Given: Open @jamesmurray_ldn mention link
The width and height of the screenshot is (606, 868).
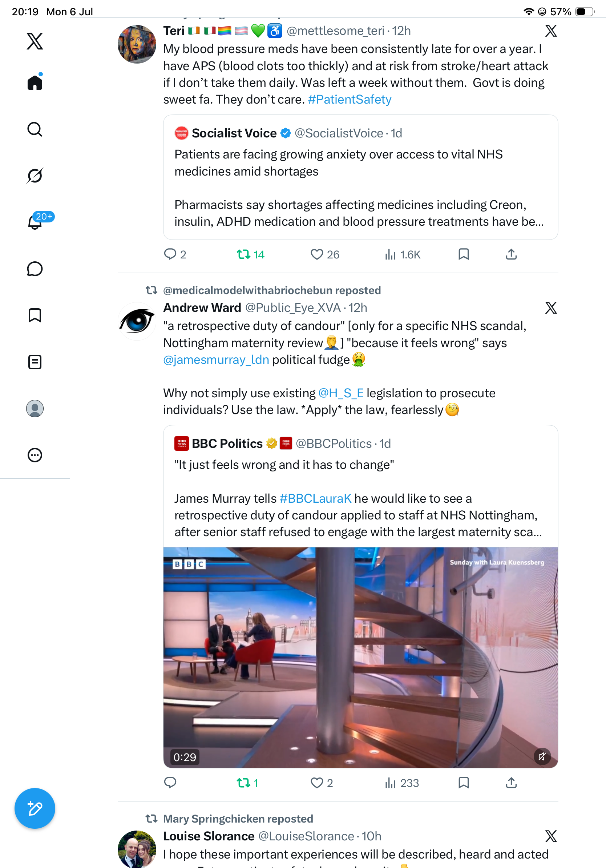Looking at the screenshot, I should point(216,359).
